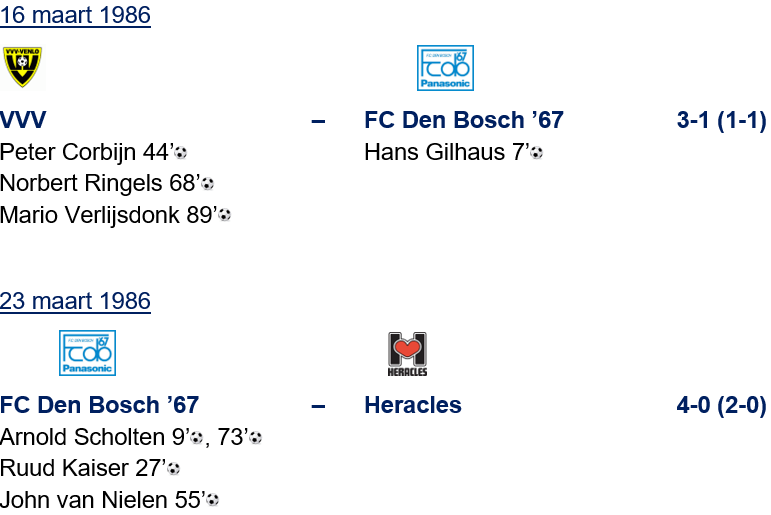Click the ball icon after Scholten 9'
Viewport: 771px width, 515px height.
(197, 438)
